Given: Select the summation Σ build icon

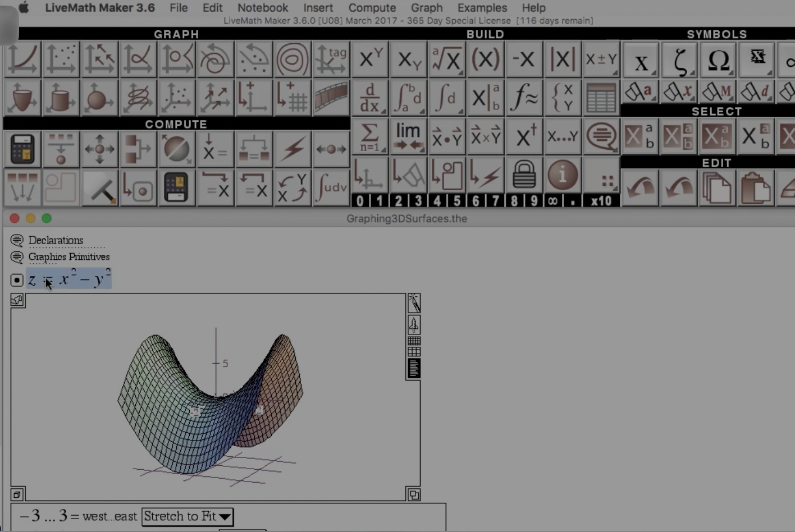Looking at the screenshot, I should pyautogui.click(x=369, y=136).
